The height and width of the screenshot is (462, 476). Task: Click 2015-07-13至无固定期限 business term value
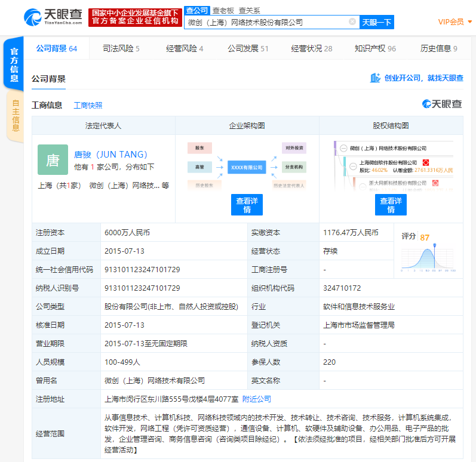click(x=146, y=343)
